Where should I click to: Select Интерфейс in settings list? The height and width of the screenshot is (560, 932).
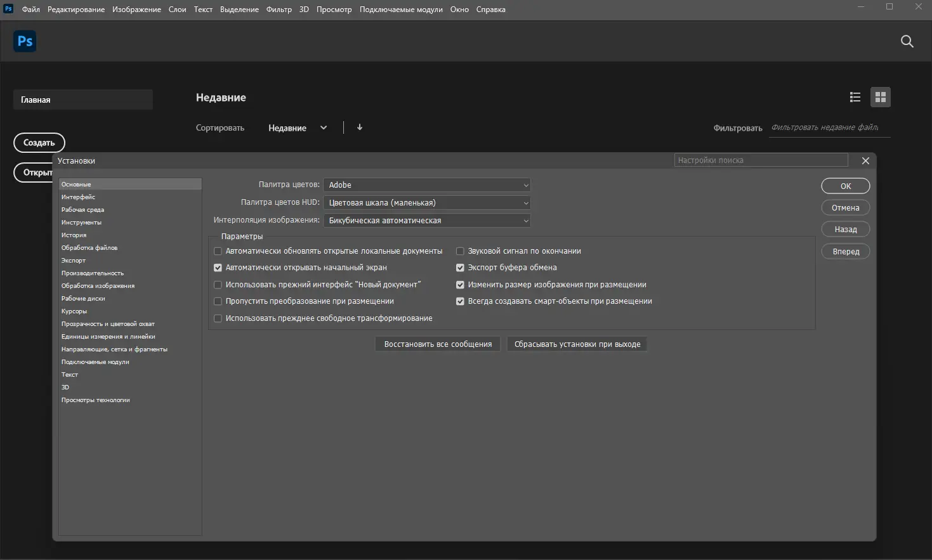pyautogui.click(x=130, y=197)
